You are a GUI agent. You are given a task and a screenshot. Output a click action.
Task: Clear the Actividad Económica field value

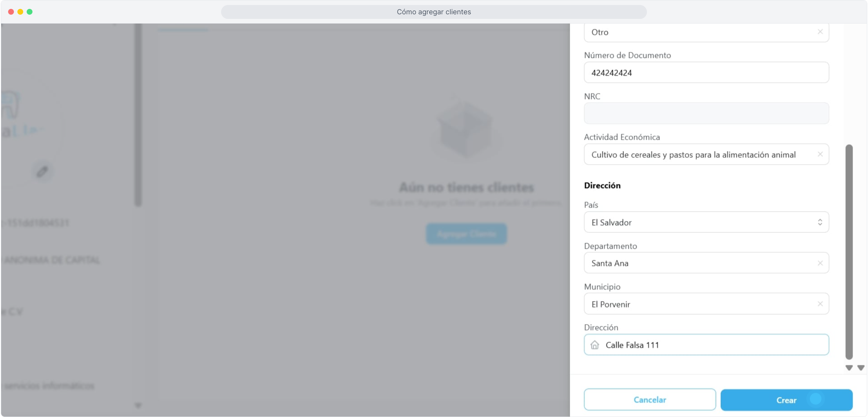[x=820, y=154]
